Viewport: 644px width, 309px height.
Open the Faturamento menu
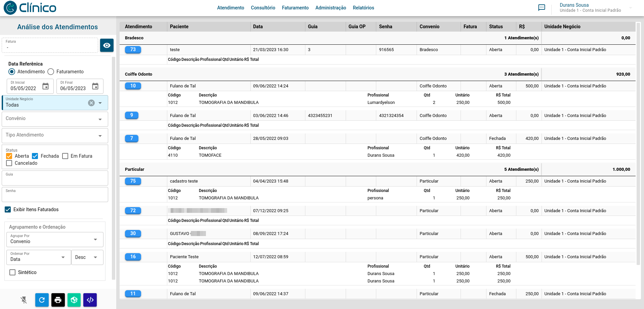(295, 8)
